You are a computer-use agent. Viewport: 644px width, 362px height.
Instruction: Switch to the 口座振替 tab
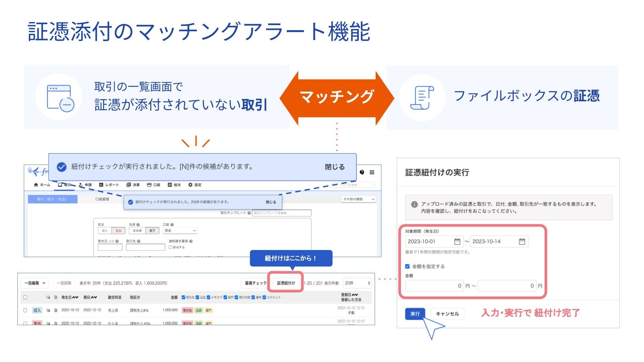pyautogui.click(x=102, y=199)
